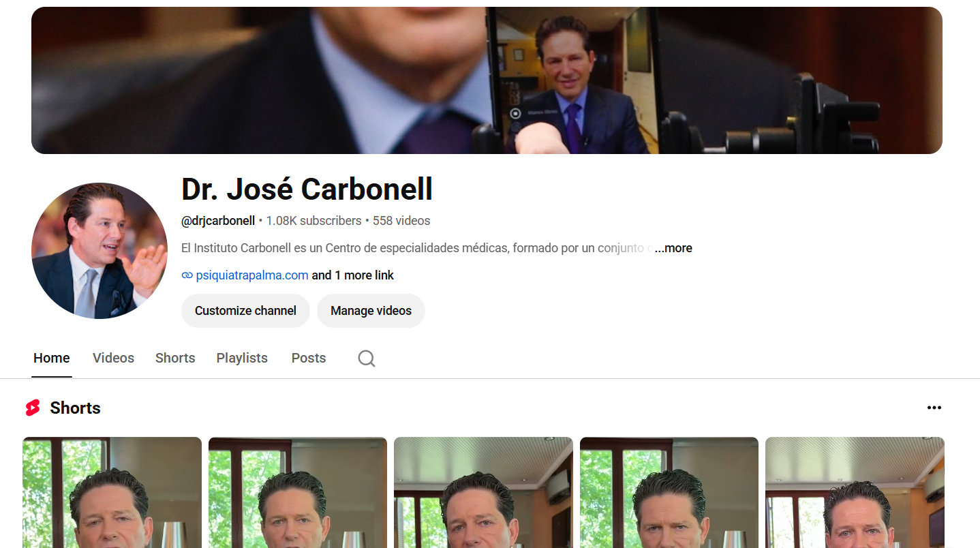Click the @drjcarbonell handle

218,221
